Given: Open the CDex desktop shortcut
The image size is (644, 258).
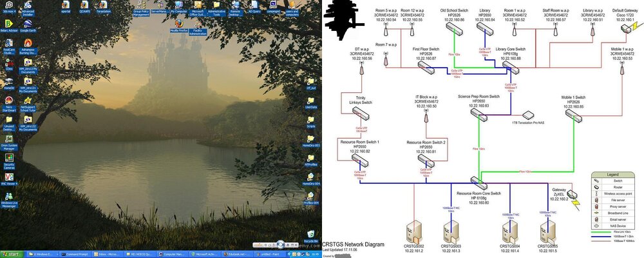Looking at the screenshot, I should pyautogui.click(x=9, y=64).
